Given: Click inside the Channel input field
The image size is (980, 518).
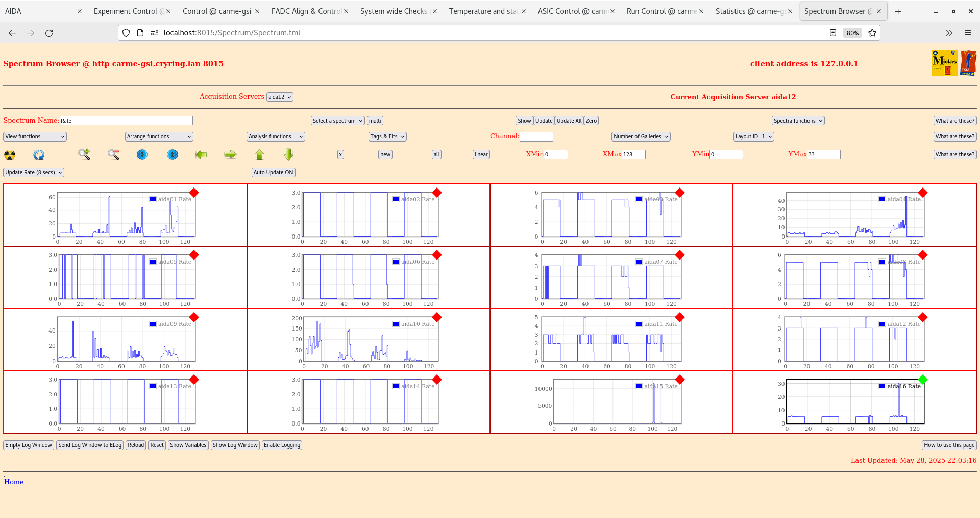Looking at the screenshot, I should pyautogui.click(x=536, y=136).
